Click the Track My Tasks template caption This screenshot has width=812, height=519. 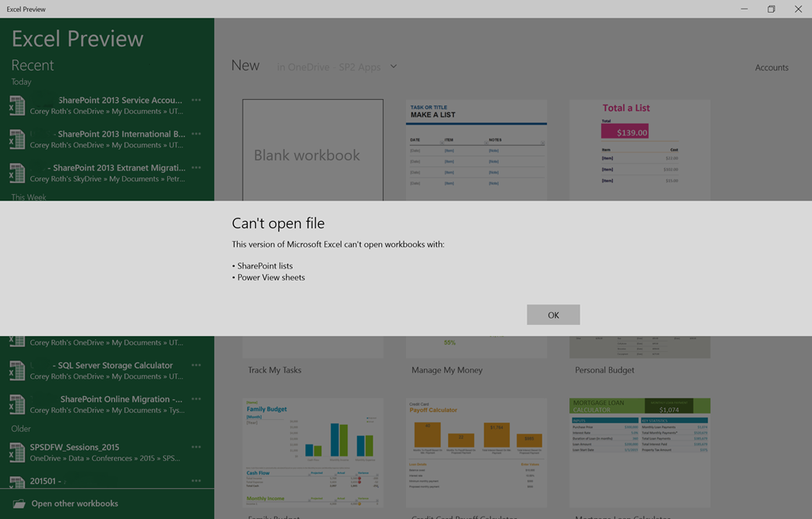274,370
